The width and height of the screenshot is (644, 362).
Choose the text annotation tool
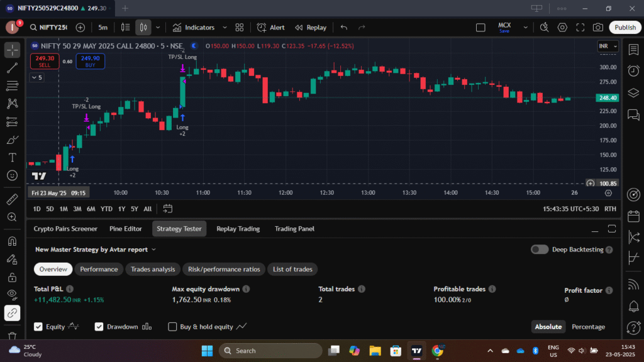point(13,158)
